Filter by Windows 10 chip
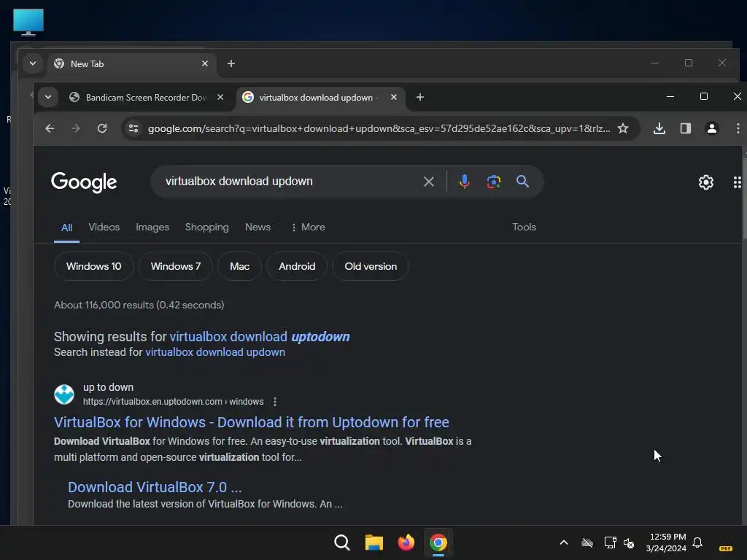 pyautogui.click(x=94, y=266)
